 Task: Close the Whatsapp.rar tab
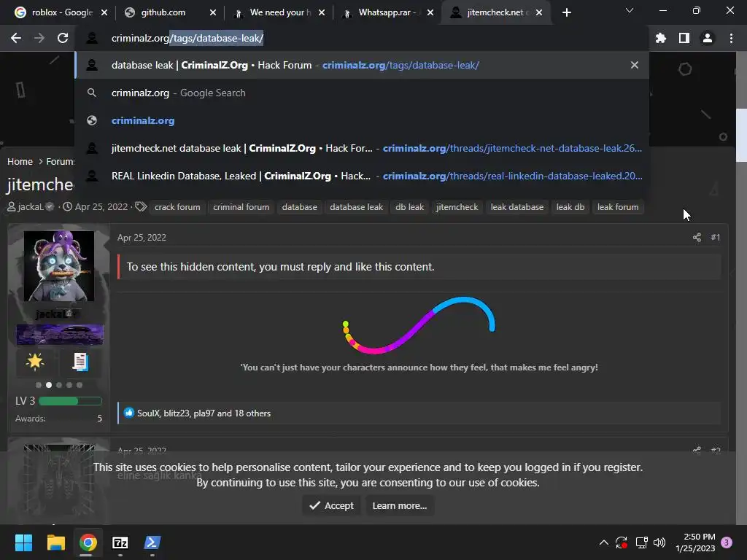(430, 12)
